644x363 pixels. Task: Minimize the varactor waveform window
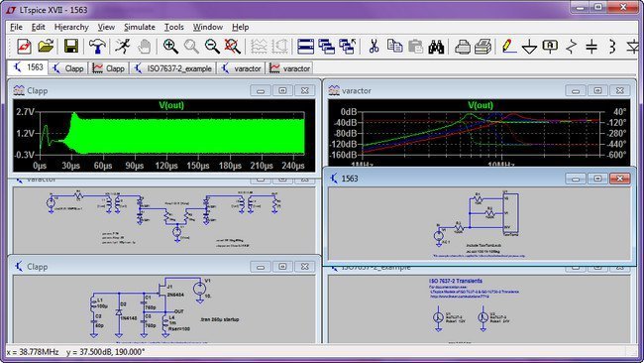coord(576,90)
